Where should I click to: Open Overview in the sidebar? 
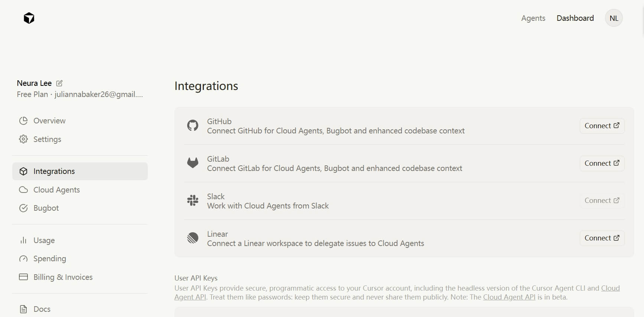49,121
